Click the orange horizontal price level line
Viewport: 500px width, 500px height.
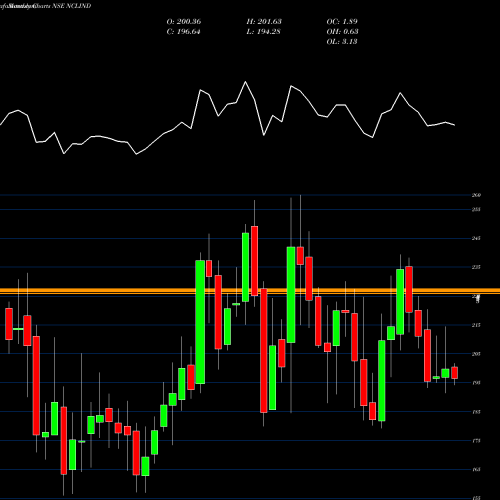(x=250, y=291)
